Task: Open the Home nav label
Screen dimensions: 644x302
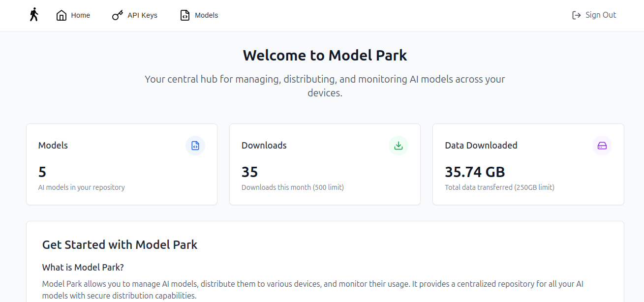Action: [80, 15]
